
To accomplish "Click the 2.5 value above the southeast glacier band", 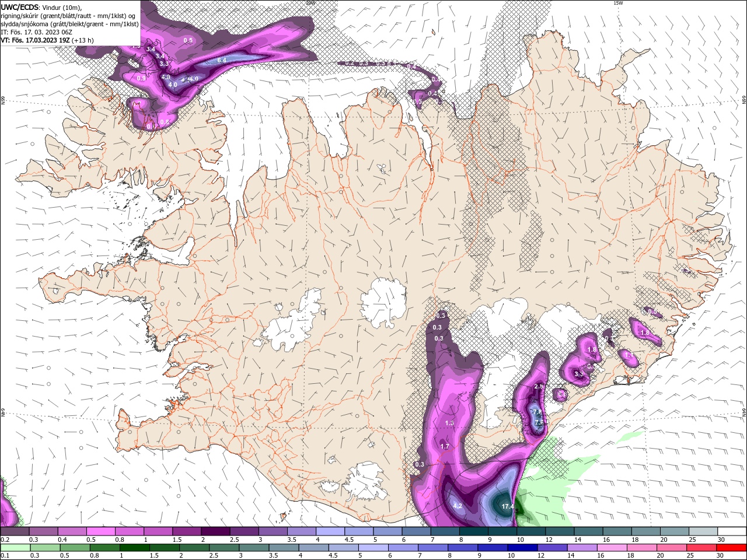I will tap(539, 386).
